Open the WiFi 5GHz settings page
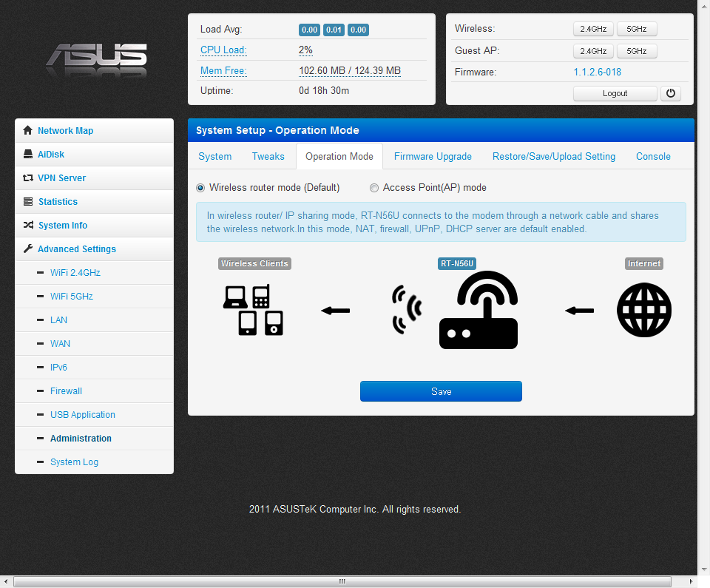 pyautogui.click(x=72, y=297)
